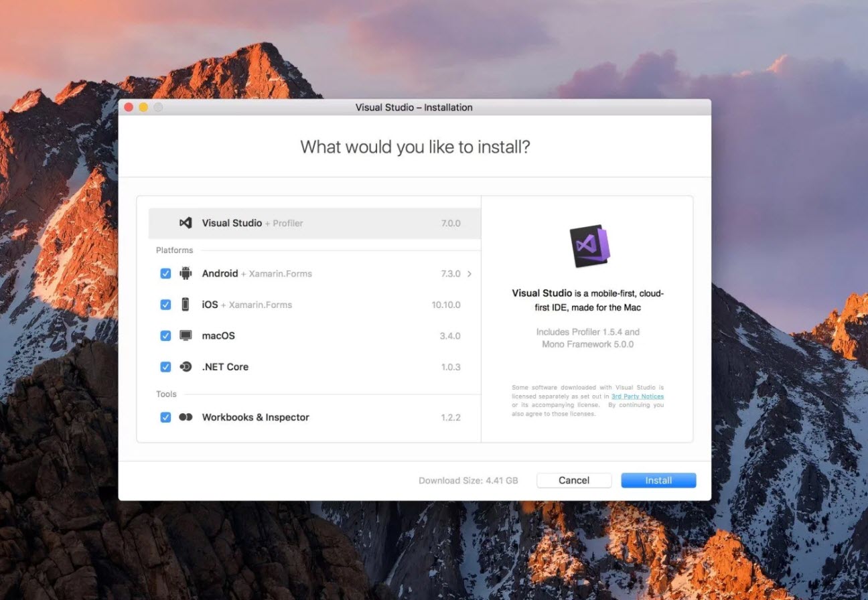
Task: Uncheck the Android platform checkbox
Action: click(165, 273)
